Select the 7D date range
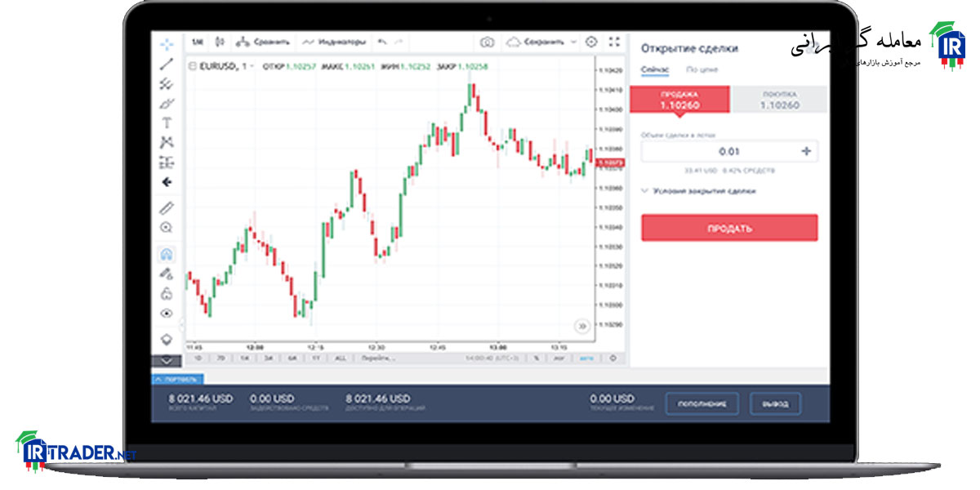Viewport: 980px width, 490px height. point(220,358)
